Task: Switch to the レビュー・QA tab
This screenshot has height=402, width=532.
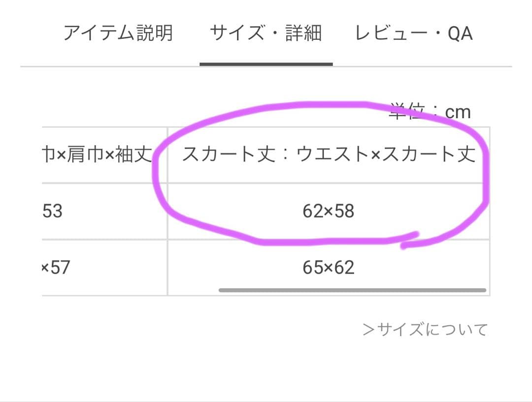Action: click(413, 33)
